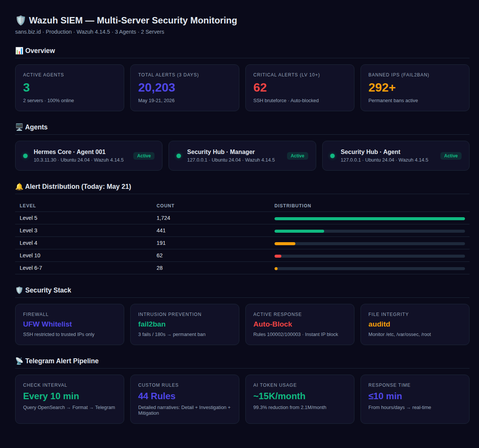
Task: Click the Active badge on Security Hub Manager
Action: [x=297, y=156]
